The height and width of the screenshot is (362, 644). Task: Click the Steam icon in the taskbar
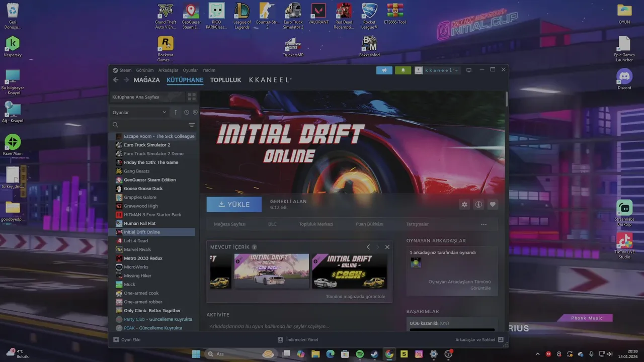point(374,354)
